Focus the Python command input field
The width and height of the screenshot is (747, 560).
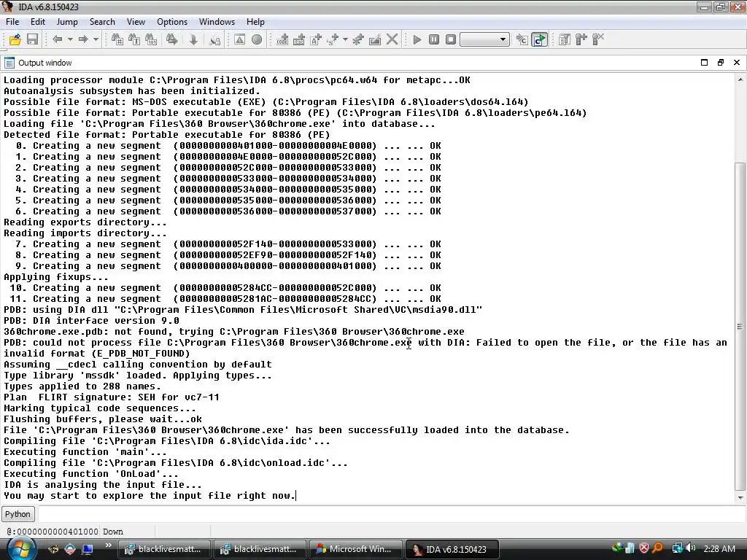tap(391, 514)
